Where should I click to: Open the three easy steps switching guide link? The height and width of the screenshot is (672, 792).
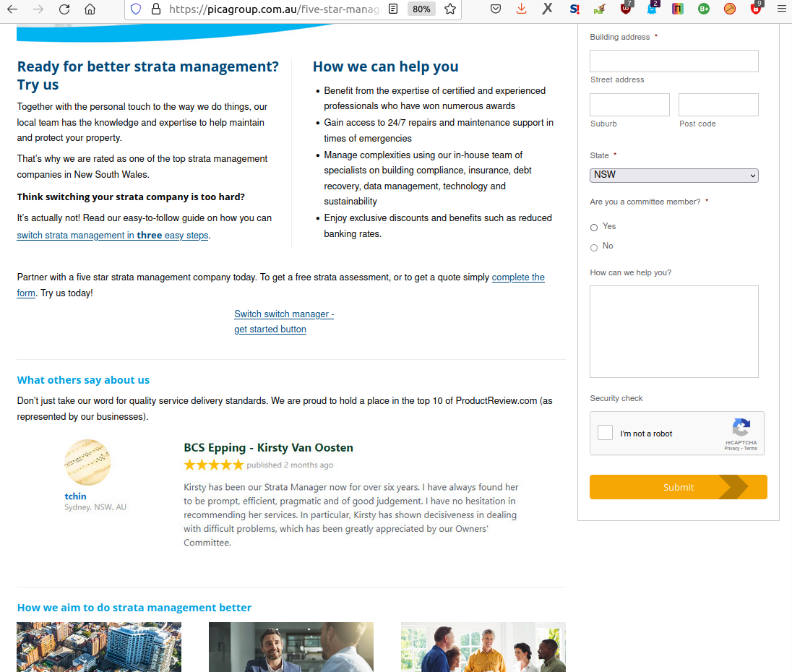coord(113,236)
